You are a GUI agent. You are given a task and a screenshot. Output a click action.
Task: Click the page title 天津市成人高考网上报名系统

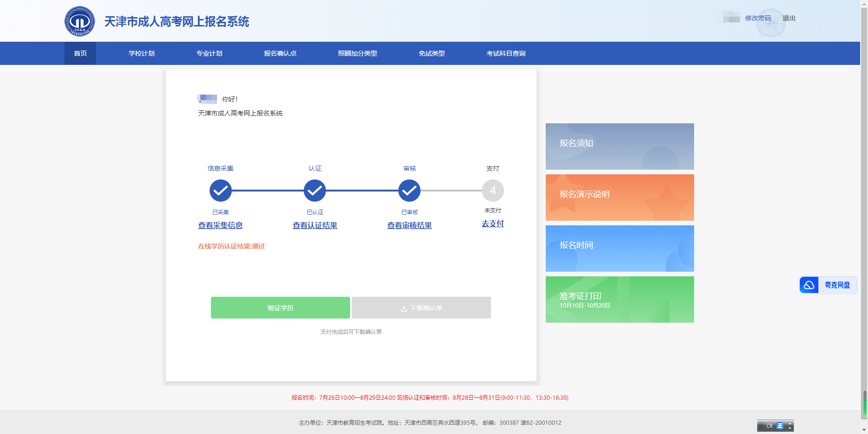click(177, 22)
